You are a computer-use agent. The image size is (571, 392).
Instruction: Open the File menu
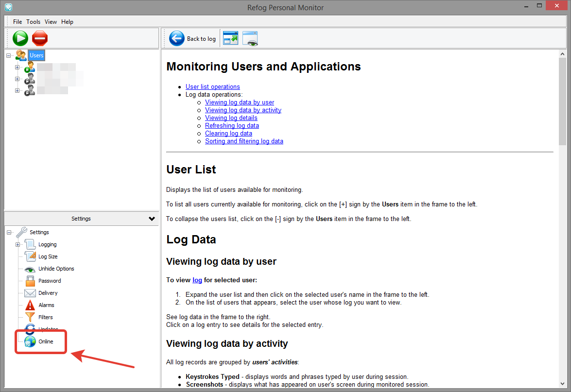pyautogui.click(x=17, y=22)
